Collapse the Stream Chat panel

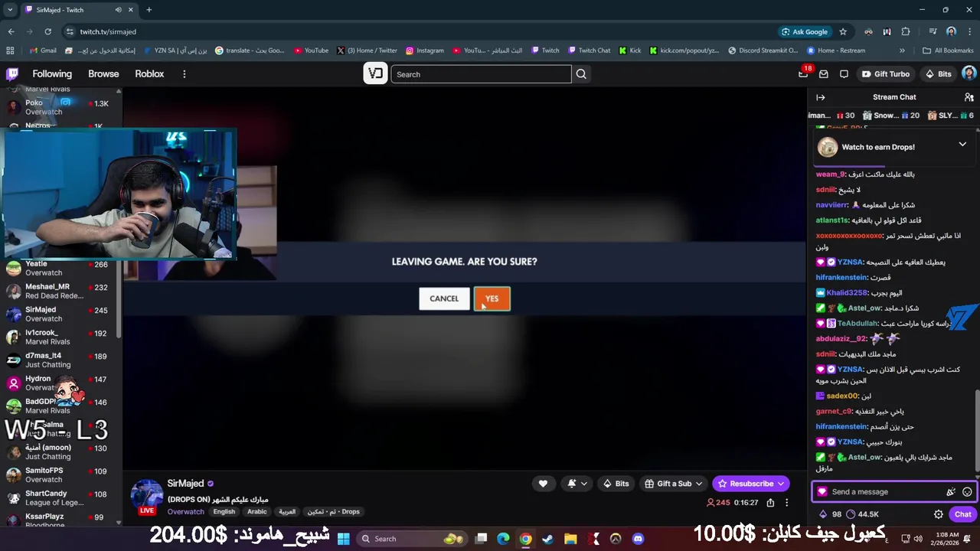click(821, 97)
